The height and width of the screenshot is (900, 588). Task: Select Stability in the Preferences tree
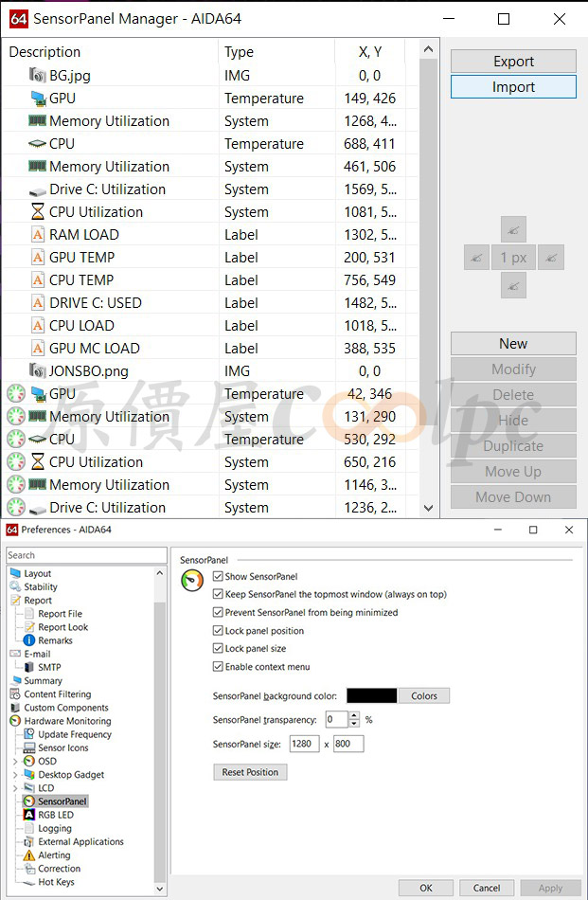(x=40, y=586)
